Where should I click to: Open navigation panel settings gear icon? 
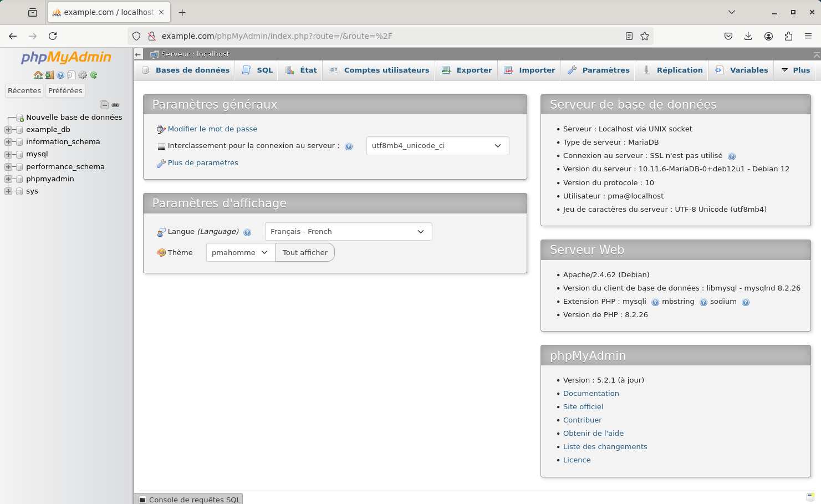click(x=83, y=75)
